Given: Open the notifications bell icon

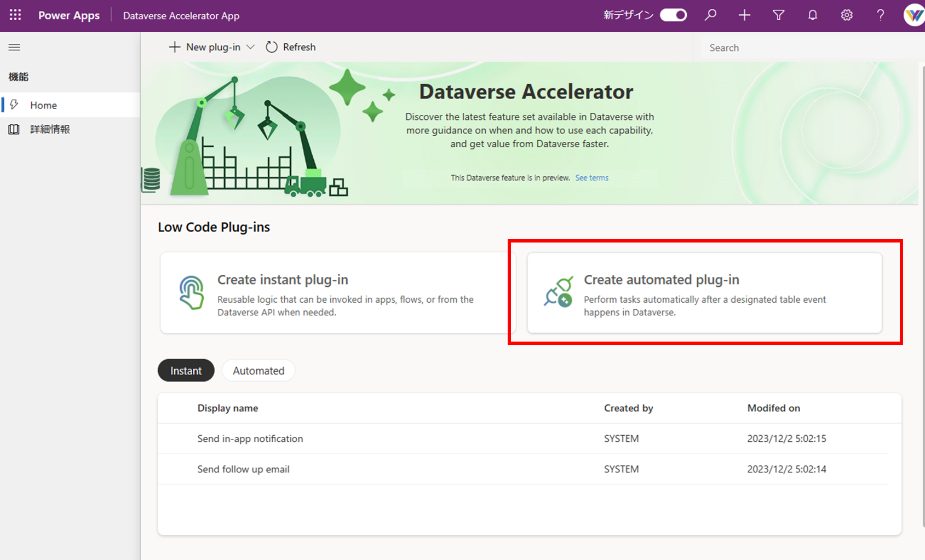Looking at the screenshot, I should pyautogui.click(x=813, y=15).
